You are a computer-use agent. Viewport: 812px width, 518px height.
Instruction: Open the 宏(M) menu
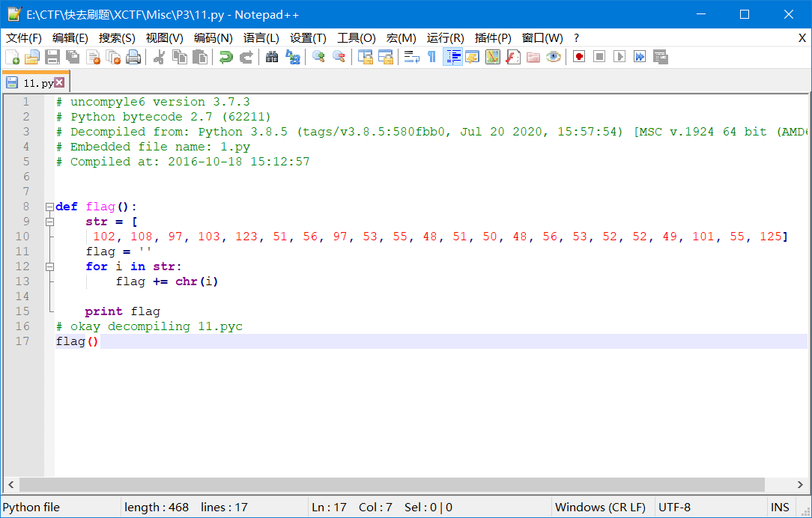(402, 37)
